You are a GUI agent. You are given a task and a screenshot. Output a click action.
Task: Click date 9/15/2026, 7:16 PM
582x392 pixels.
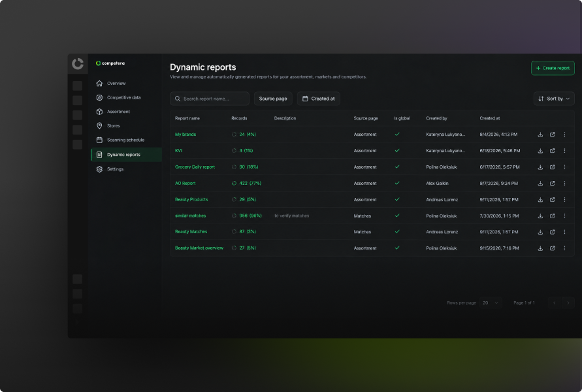[499, 248]
